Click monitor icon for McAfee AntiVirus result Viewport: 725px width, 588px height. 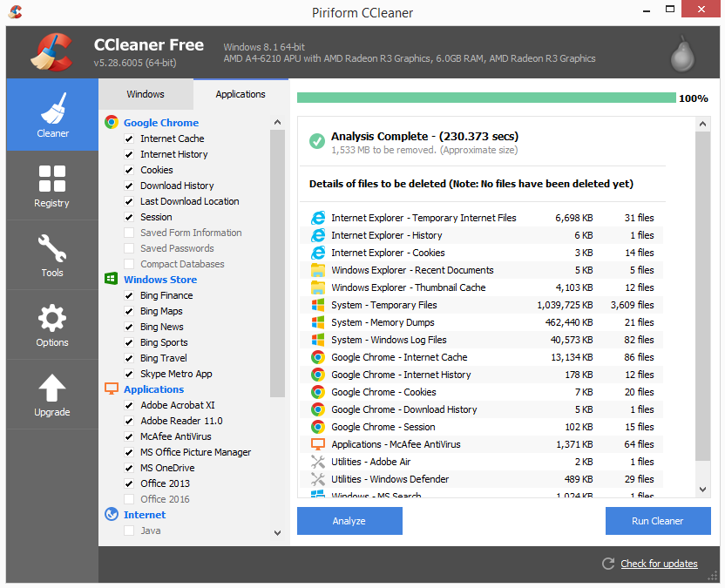pos(318,443)
